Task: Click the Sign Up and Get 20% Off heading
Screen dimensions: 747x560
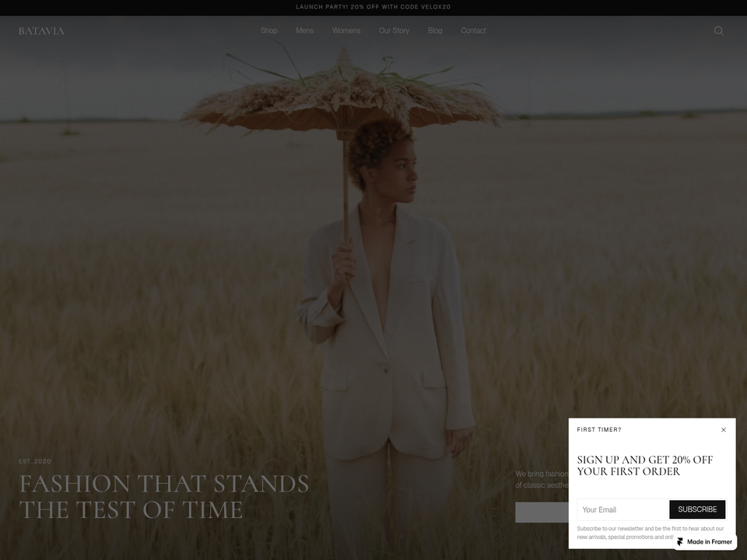Action: click(x=644, y=466)
